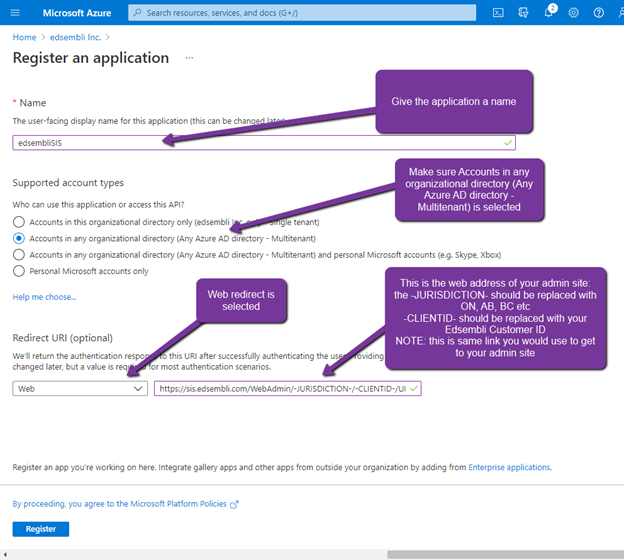Click the horizontal scrollbar thumb

coord(505,554)
